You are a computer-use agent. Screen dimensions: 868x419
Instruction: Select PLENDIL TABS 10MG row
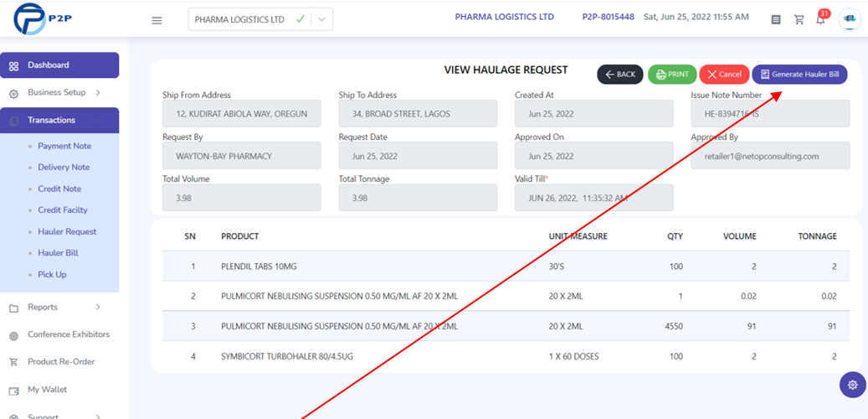tap(506, 266)
